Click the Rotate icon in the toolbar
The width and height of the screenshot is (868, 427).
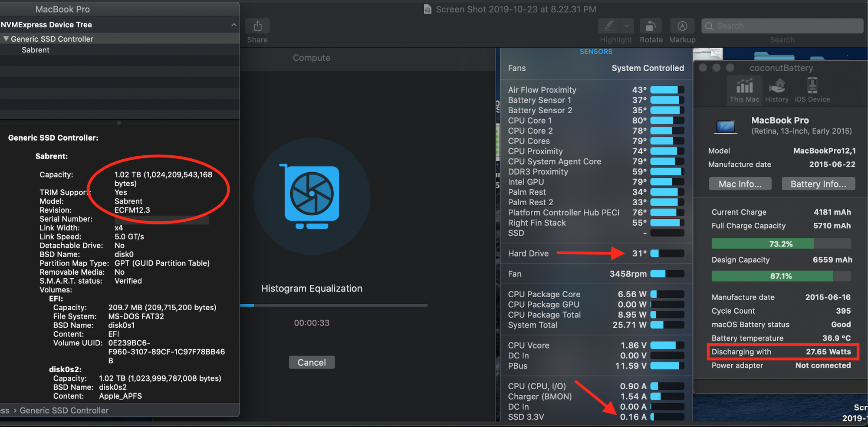(x=651, y=26)
